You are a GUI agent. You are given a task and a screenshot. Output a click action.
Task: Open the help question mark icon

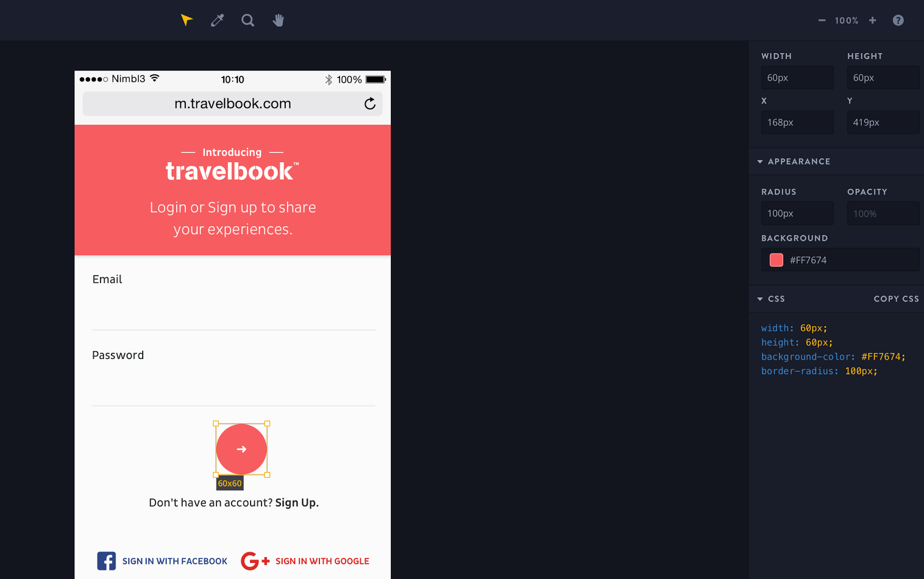pos(898,20)
